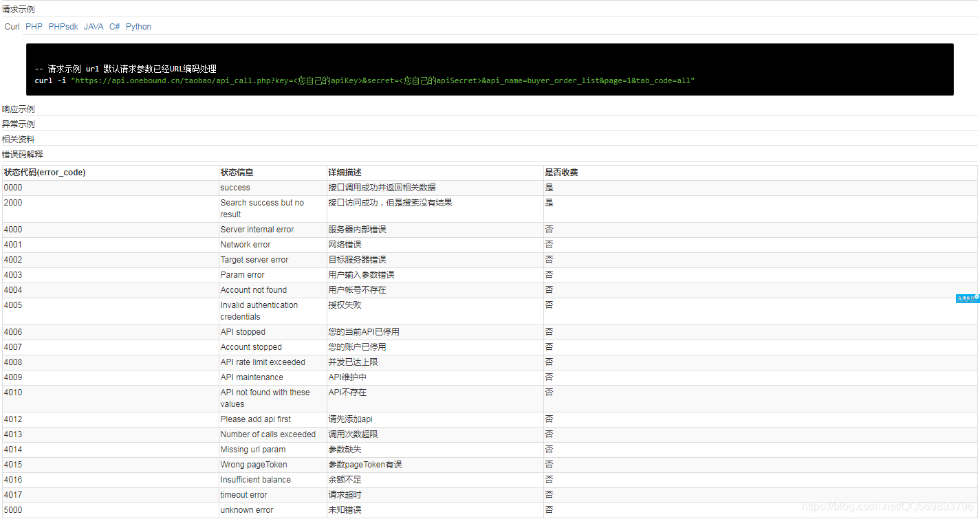Click the 状态代码(error_code) column header

[110, 173]
